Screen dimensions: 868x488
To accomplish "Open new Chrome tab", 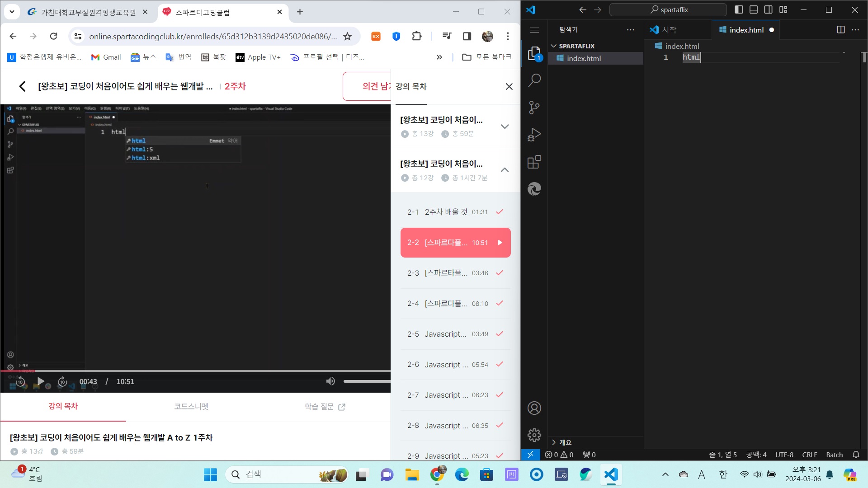I will coord(300,12).
